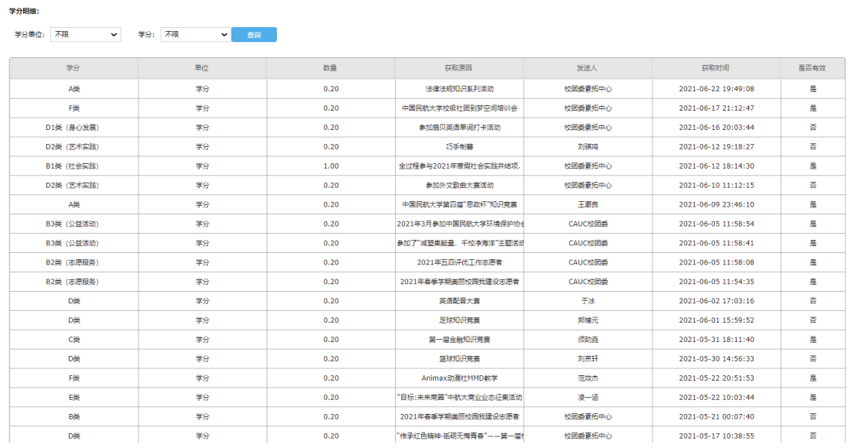
Task: Select the Animax动漫社MMD教学 entry
Action: [459, 378]
